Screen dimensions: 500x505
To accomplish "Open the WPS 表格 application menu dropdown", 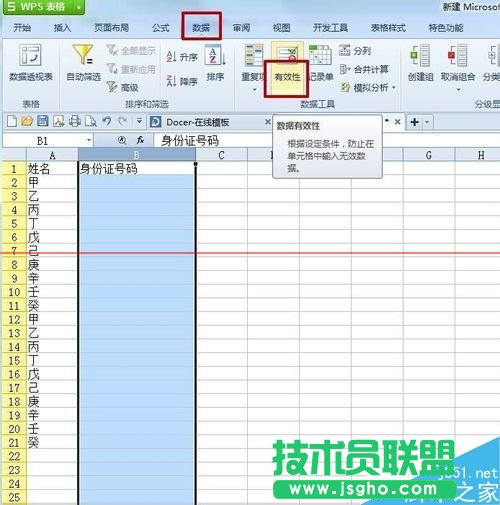I will tap(79, 7).
